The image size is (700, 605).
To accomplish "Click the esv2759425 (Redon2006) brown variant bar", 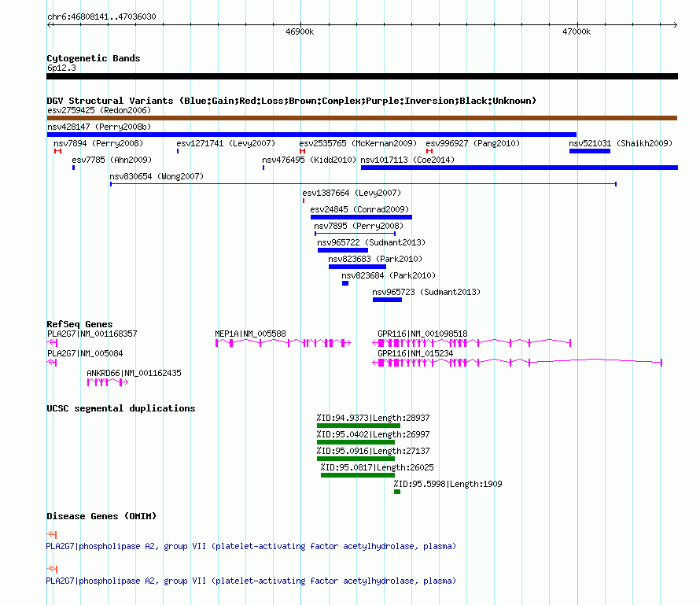I will tap(362, 118).
